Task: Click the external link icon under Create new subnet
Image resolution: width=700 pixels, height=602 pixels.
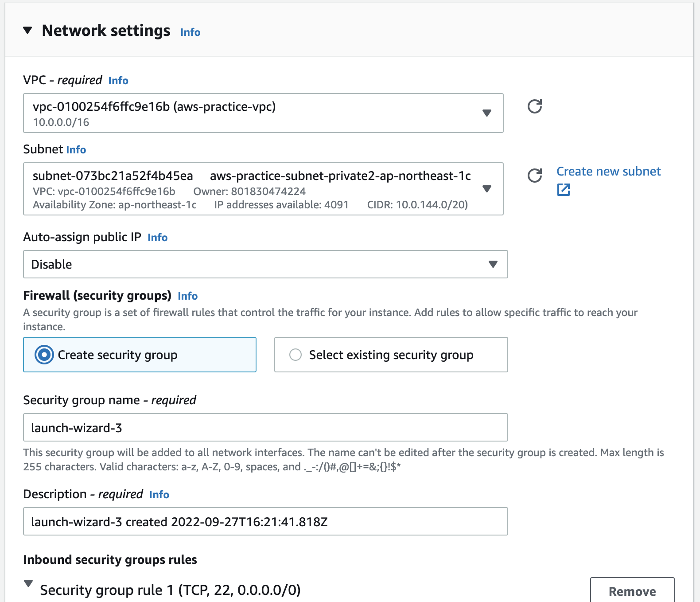Action: click(x=563, y=190)
